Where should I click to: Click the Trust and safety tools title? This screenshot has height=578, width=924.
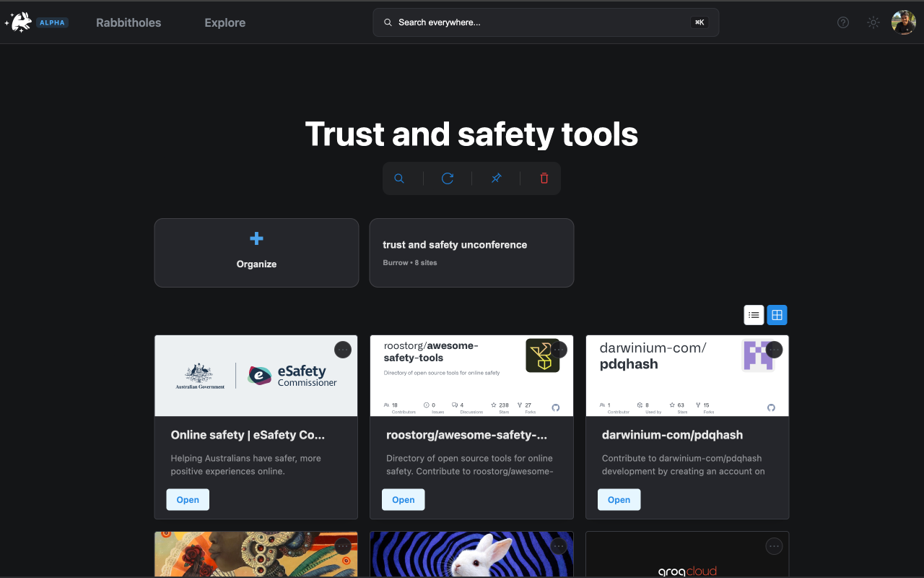pyautogui.click(x=471, y=134)
